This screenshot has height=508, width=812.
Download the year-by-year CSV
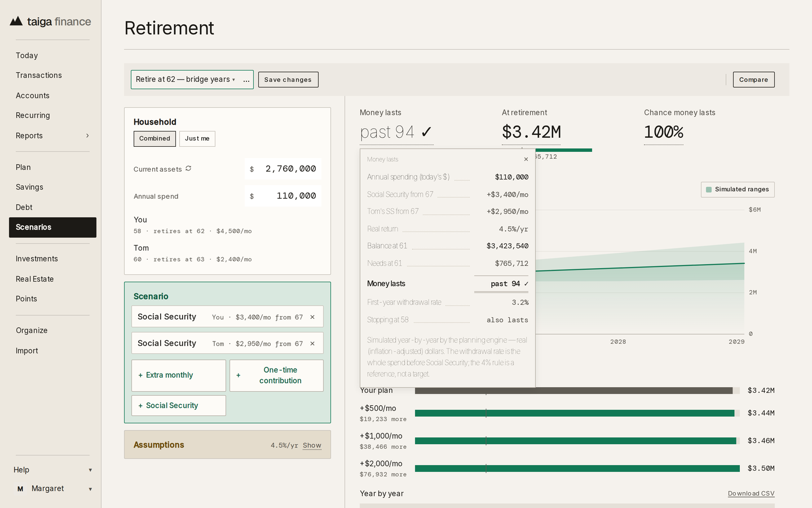[x=751, y=493]
